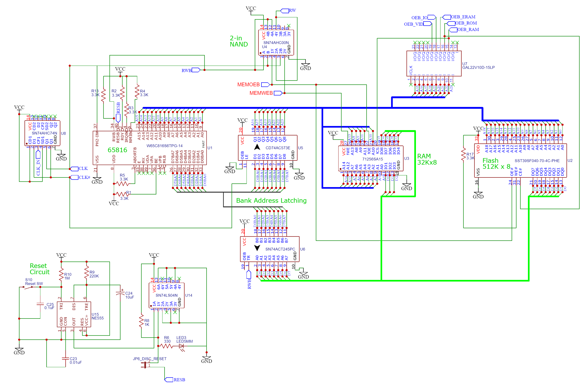Screen dimensions: 588x391
Task: Click the SN74LS04N U14 inverter chip
Action: coord(167,296)
